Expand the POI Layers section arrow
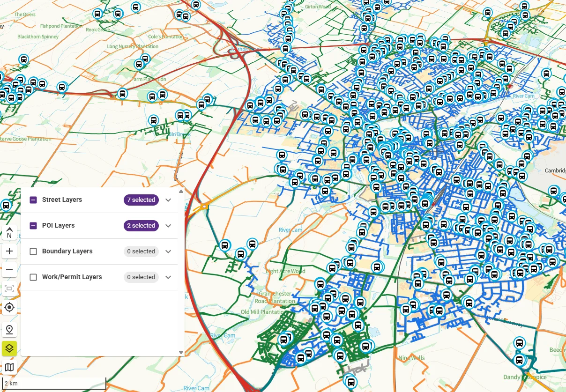Screen dimensions: 566x392 (x=169, y=226)
